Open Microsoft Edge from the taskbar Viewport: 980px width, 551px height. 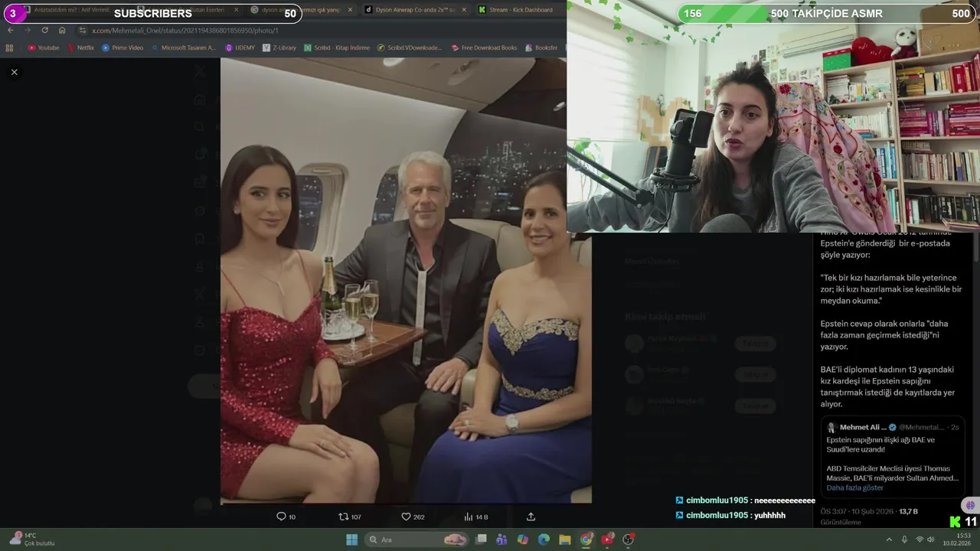pyautogui.click(x=544, y=540)
